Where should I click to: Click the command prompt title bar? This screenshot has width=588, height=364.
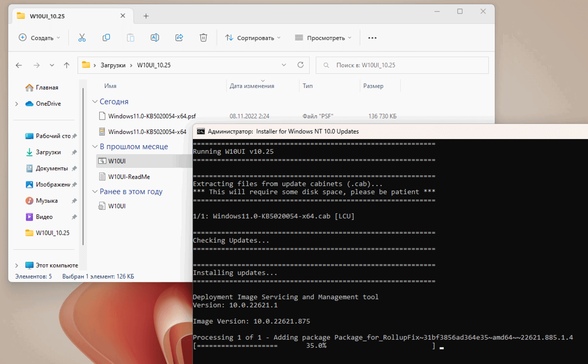[x=390, y=131]
